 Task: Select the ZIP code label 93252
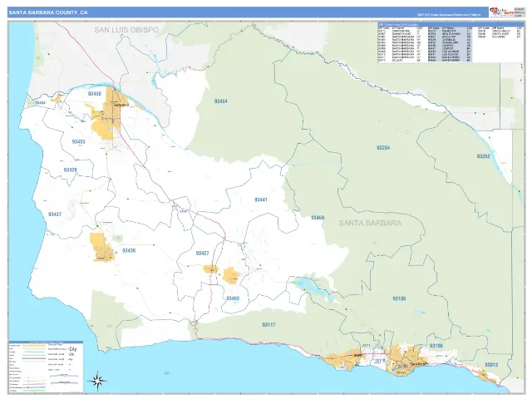[483, 156]
